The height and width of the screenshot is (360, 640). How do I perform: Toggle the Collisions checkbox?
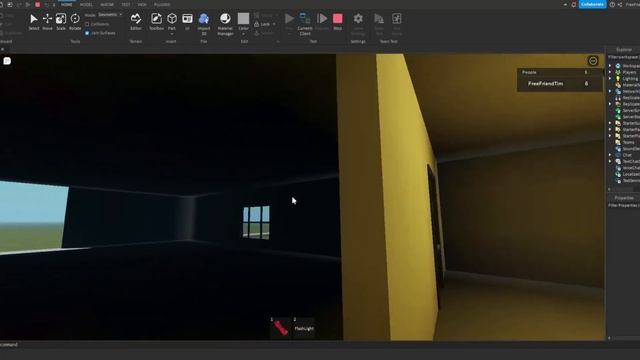click(x=87, y=24)
